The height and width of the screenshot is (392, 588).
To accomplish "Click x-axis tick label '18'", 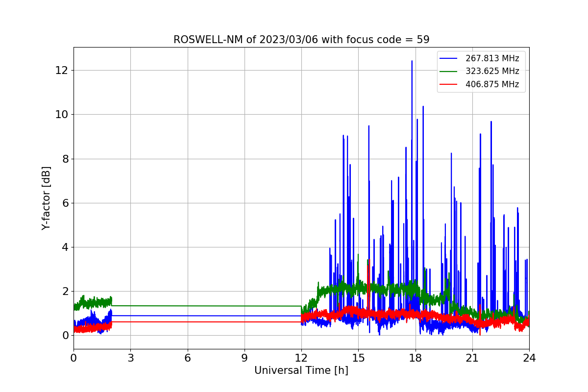I will pos(416,358).
